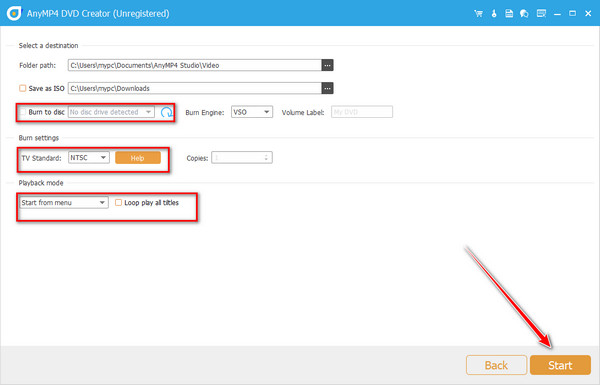This screenshot has height=385, width=600.
Task: Open the TV Standard NTSC dropdown
Action: pos(89,158)
